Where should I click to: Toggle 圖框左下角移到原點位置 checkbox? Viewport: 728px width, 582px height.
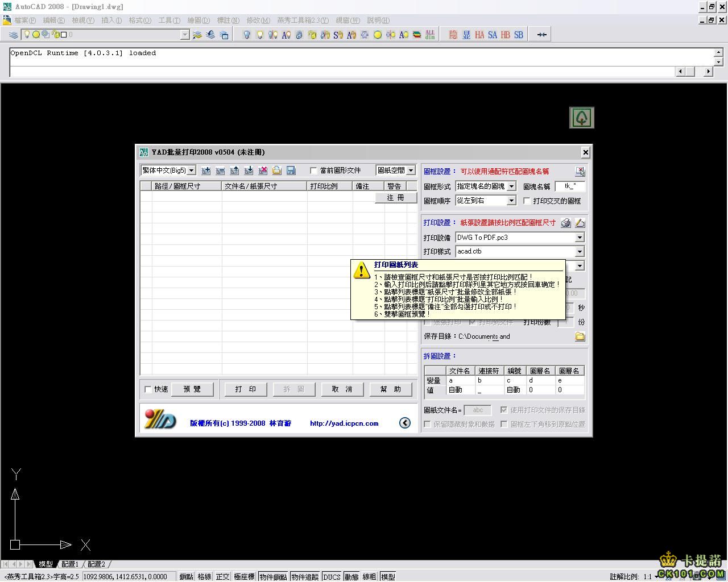[x=504, y=424]
